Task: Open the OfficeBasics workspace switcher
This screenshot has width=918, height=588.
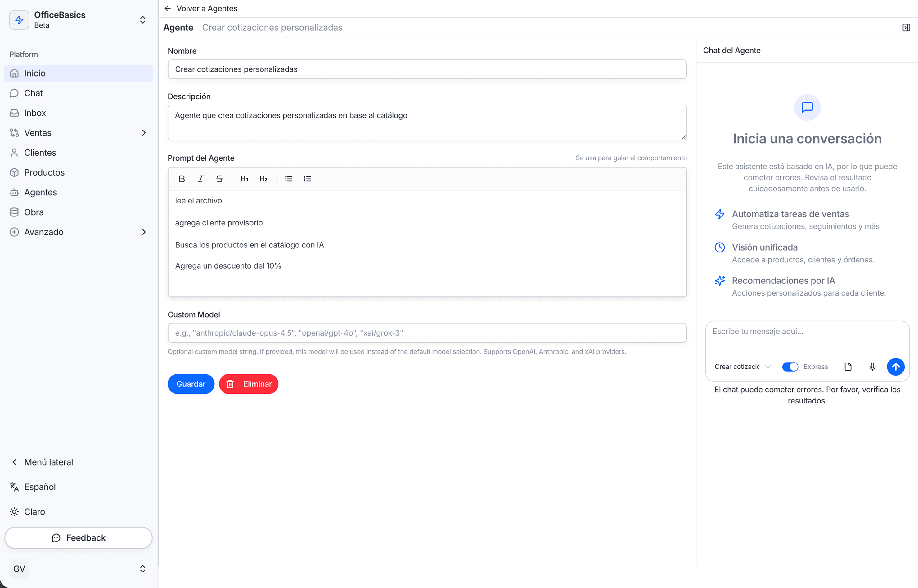Action: click(x=142, y=20)
